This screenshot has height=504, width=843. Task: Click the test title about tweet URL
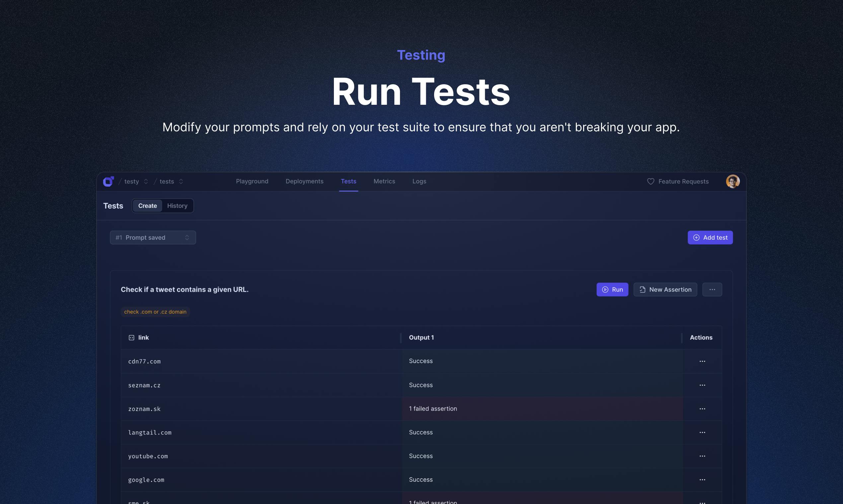tap(185, 289)
